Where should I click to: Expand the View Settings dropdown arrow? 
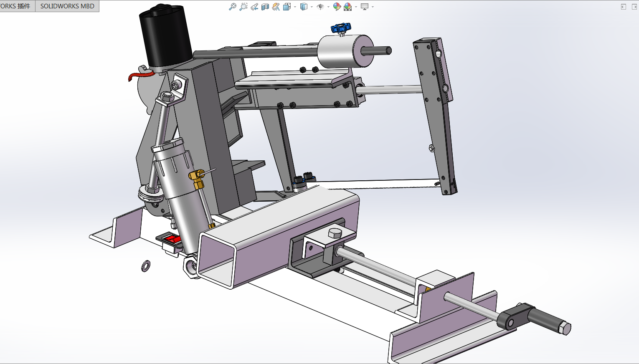point(373,7)
